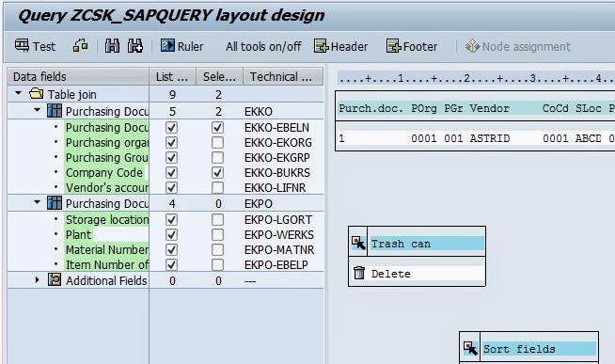Select the Purchasing Group field
The height and width of the screenshot is (364, 615).
coord(106,158)
